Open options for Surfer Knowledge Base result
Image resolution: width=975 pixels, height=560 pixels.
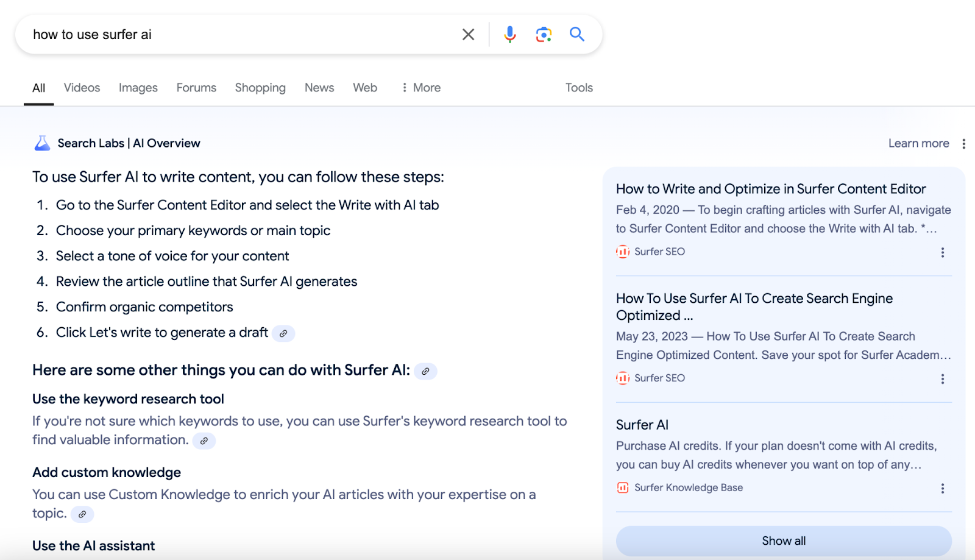943,488
